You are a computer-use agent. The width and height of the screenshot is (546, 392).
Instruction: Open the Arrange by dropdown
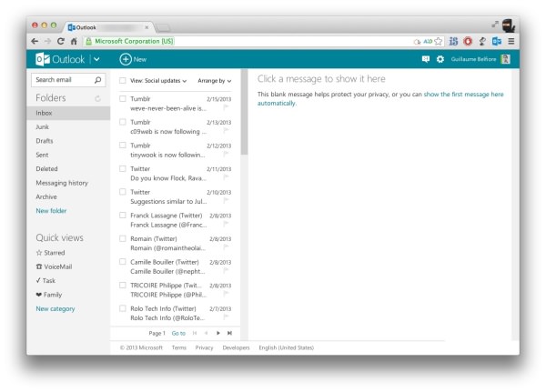215,81
